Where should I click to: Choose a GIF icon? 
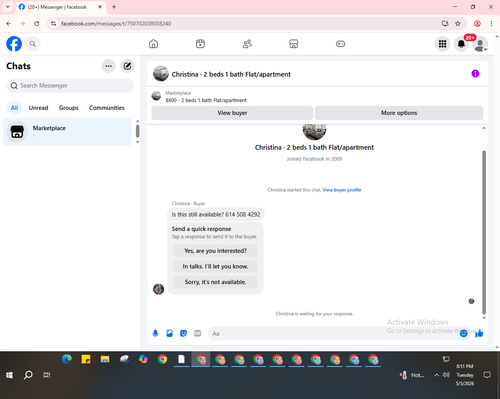[198, 333]
